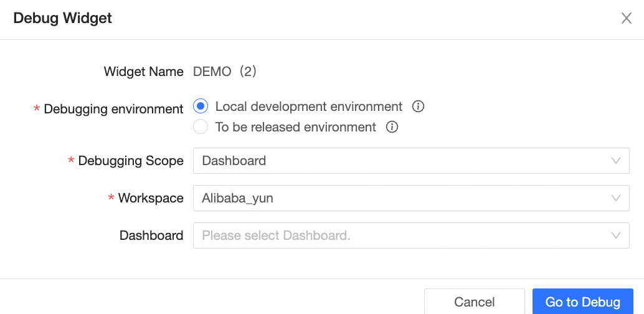Select the To be released environment radio button
644x314 pixels.
click(x=201, y=127)
